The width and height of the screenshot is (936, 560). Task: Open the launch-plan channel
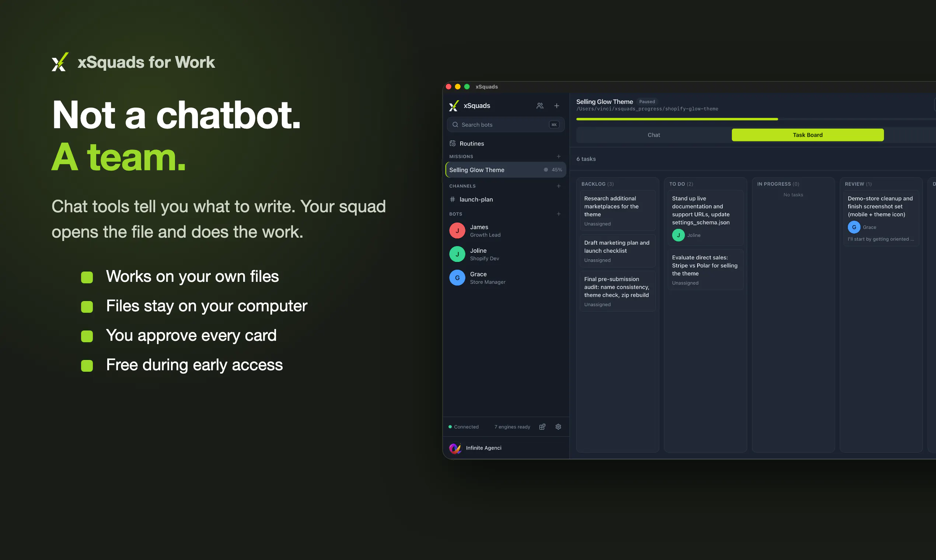coord(506,199)
